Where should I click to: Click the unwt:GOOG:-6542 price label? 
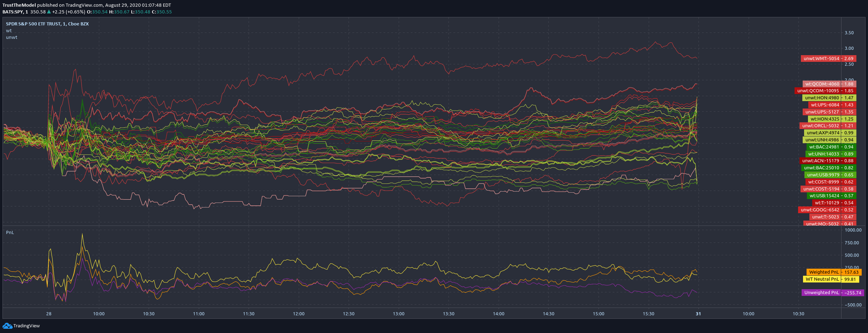pos(827,210)
